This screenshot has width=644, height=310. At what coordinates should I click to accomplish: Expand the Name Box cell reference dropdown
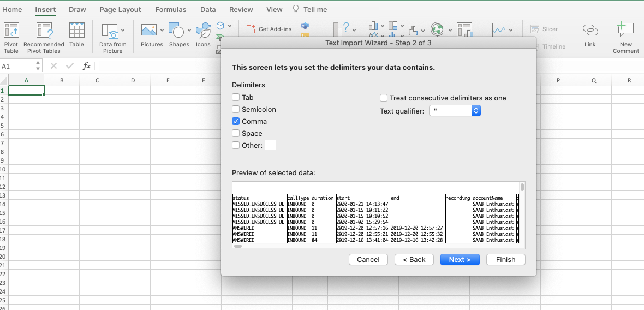pyautogui.click(x=38, y=66)
